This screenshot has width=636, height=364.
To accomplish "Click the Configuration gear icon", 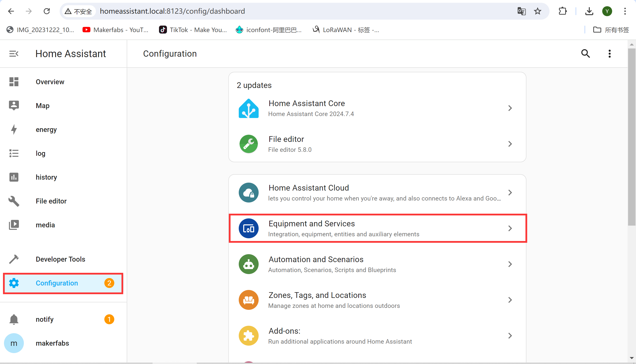I will (x=14, y=283).
